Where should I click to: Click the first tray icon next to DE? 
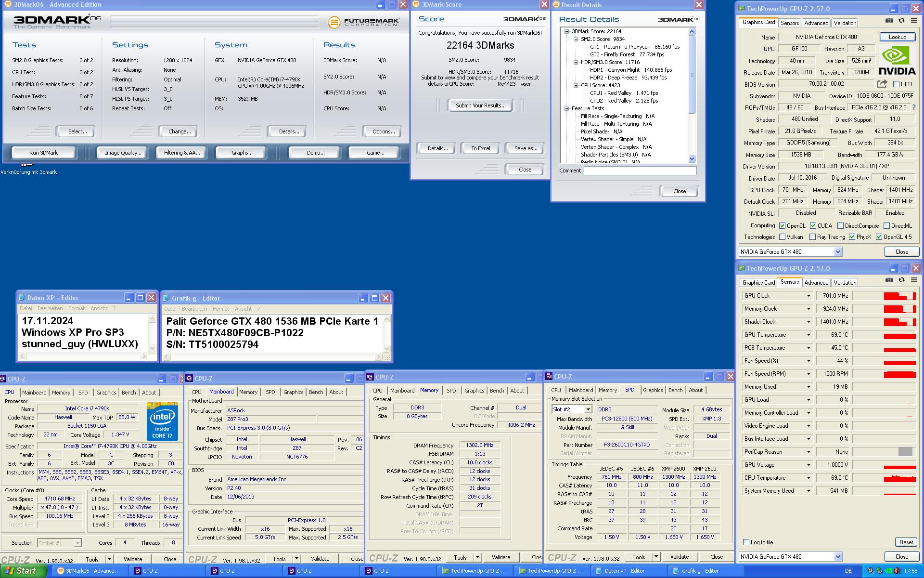pos(870,571)
